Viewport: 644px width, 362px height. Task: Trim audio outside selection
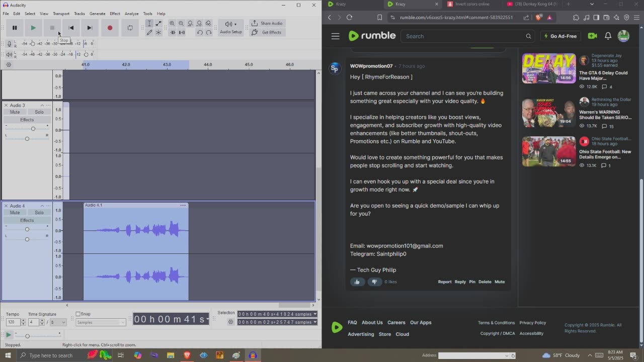(172, 33)
